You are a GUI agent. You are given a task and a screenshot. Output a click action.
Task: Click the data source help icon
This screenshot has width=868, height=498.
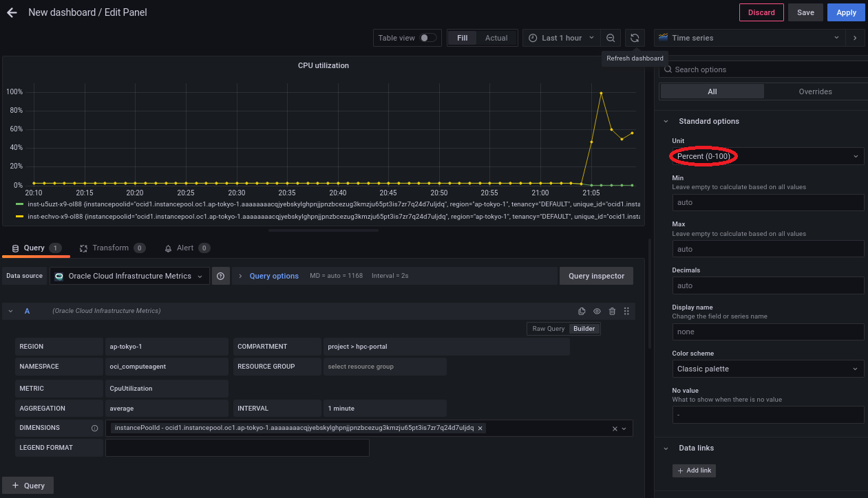coord(220,276)
